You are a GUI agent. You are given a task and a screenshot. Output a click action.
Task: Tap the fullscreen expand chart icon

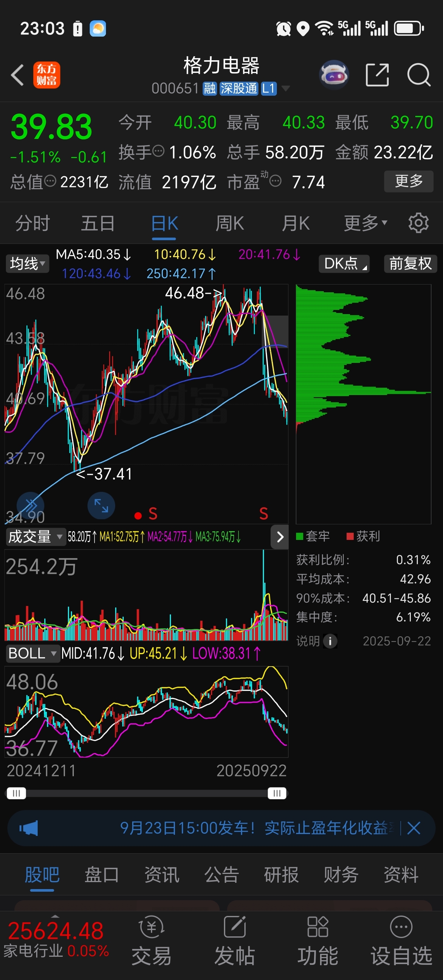point(101,506)
